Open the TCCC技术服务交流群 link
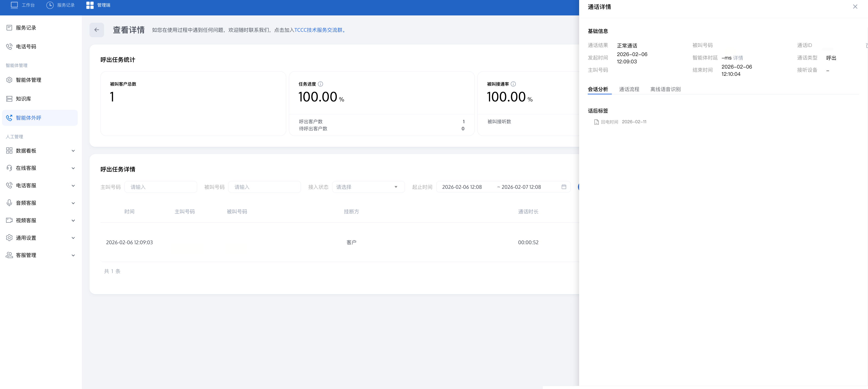Viewport: 868px width, 389px height. click(318, 30)
